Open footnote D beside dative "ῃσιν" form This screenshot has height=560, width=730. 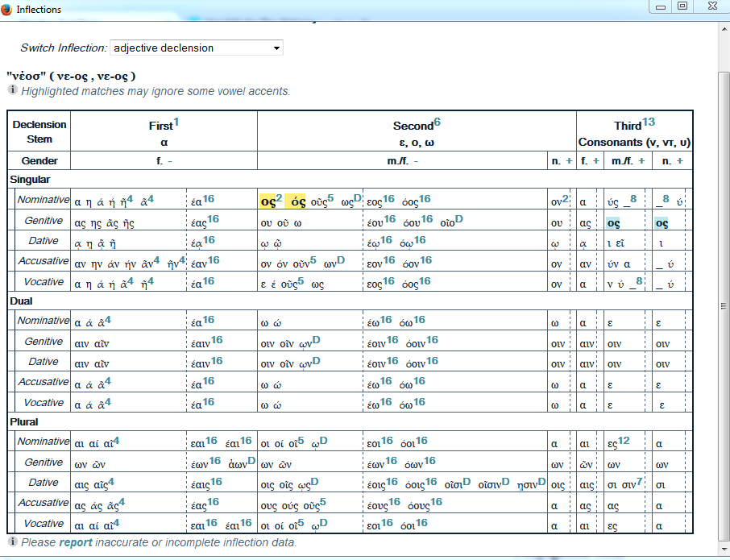click(541, 479)
